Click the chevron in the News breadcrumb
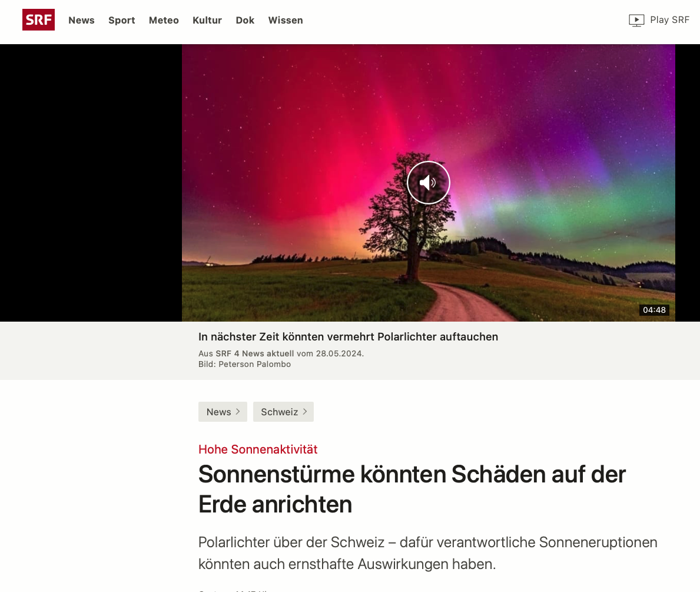The width and height of the screenshot is (700, 592). point(238,412)
